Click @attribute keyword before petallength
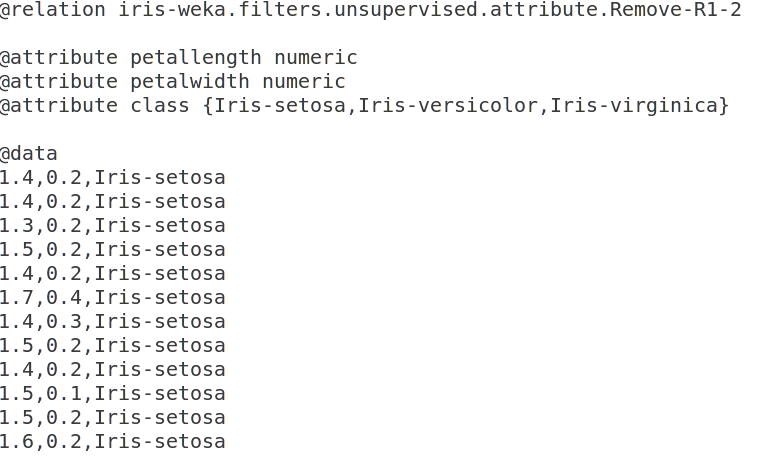This screenshot has height=457, width=758. pyautogui.click(x=58, y=58)
